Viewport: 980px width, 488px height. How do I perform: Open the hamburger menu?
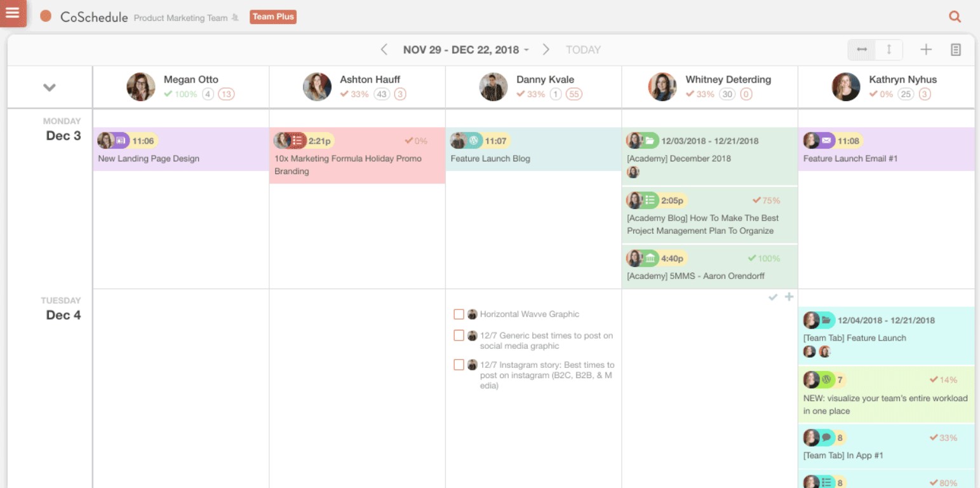pyautogui.click(x=13, y=13)
